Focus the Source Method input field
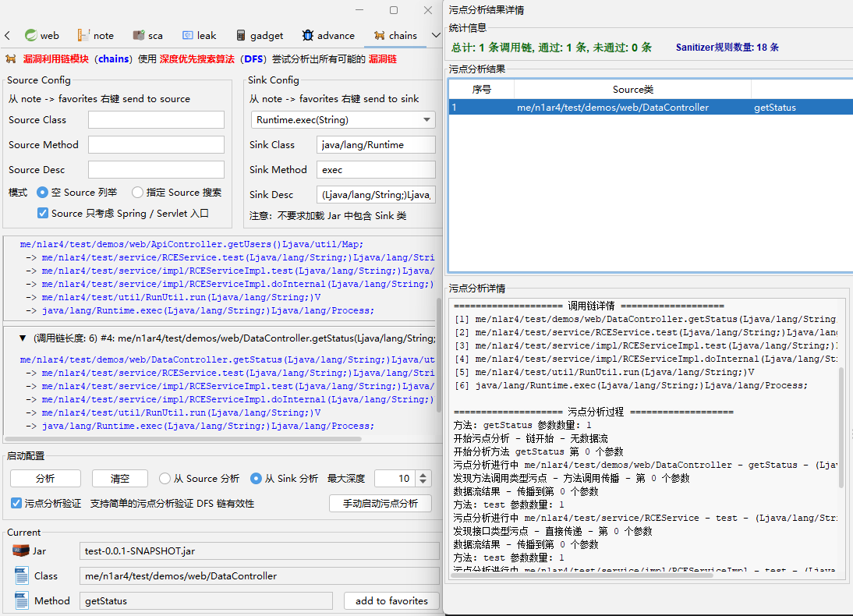The width and height of the screenshot is (853, 616). click(x=156, y=145)
